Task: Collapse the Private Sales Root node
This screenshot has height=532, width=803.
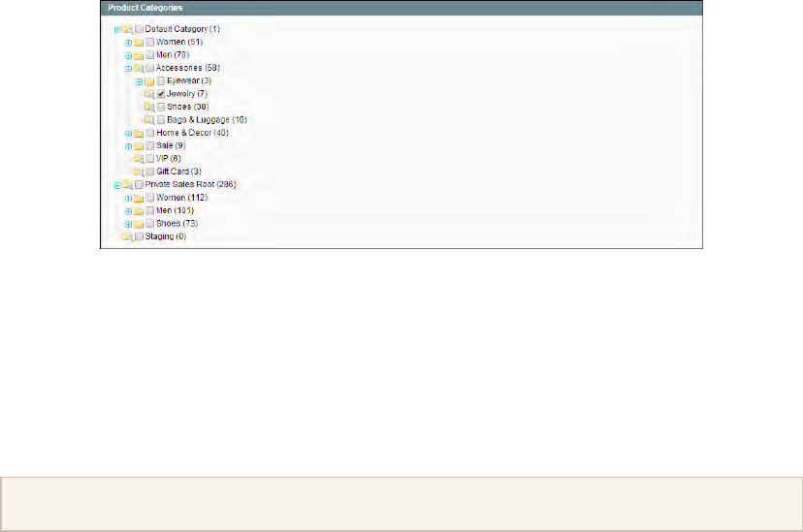Action: (117, 186)
